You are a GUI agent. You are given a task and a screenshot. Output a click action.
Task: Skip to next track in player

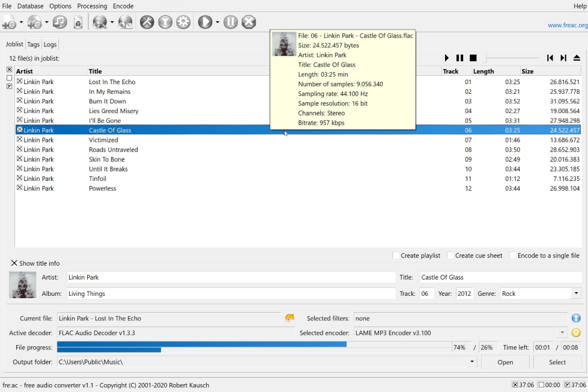563,58
